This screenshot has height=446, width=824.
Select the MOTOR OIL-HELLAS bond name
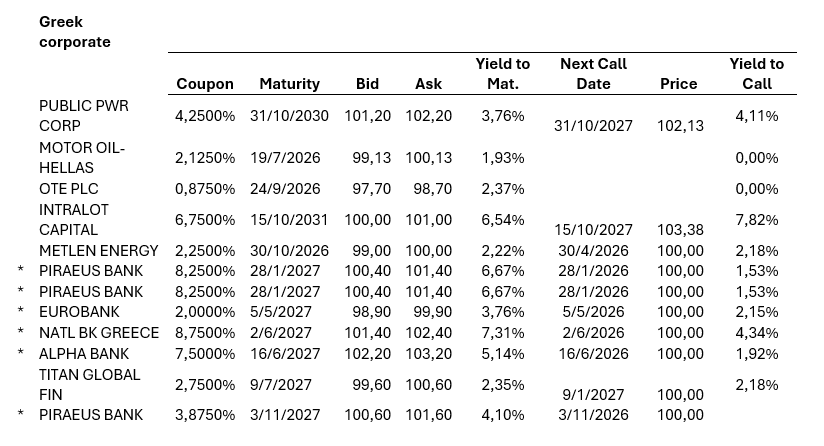81,158
